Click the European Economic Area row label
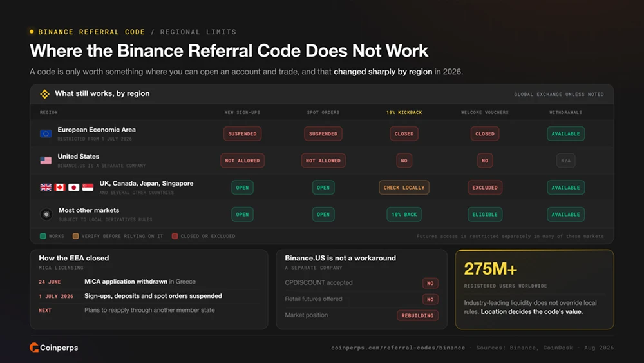The image size is (644, 363). pyautogui.click(x=97, y=130)
